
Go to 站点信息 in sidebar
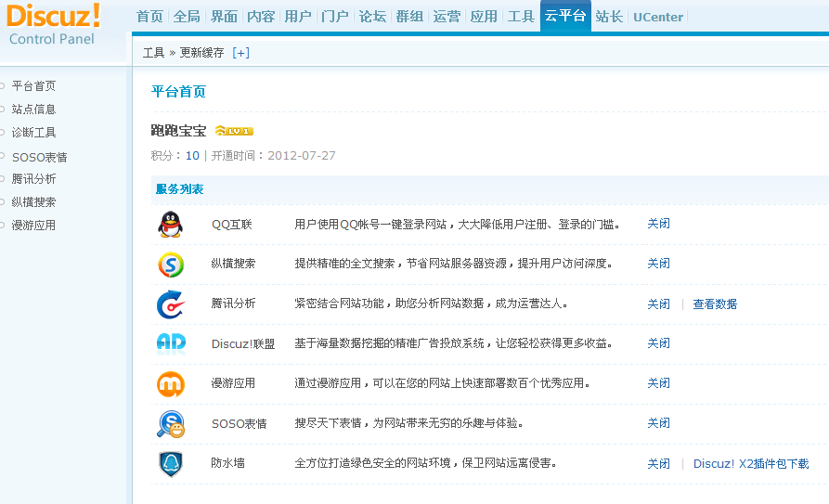click(33, 109)
